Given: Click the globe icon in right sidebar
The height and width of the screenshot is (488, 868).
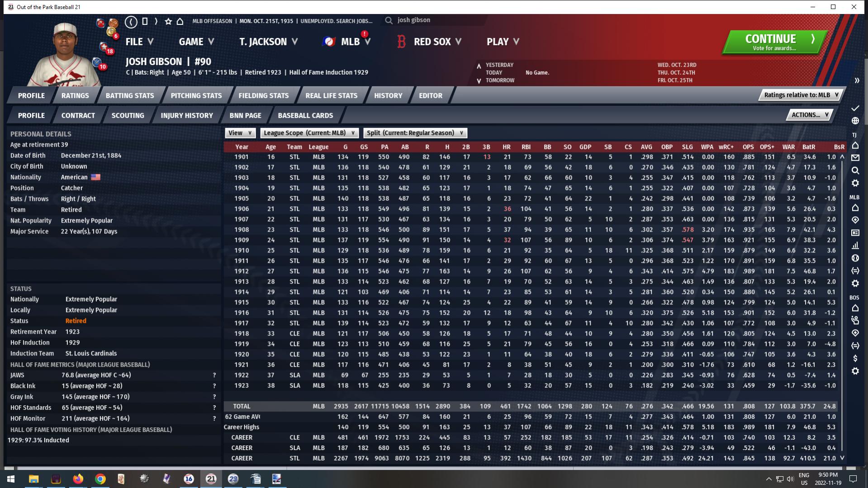Looking at the screenshot, I should click(855, 121).
